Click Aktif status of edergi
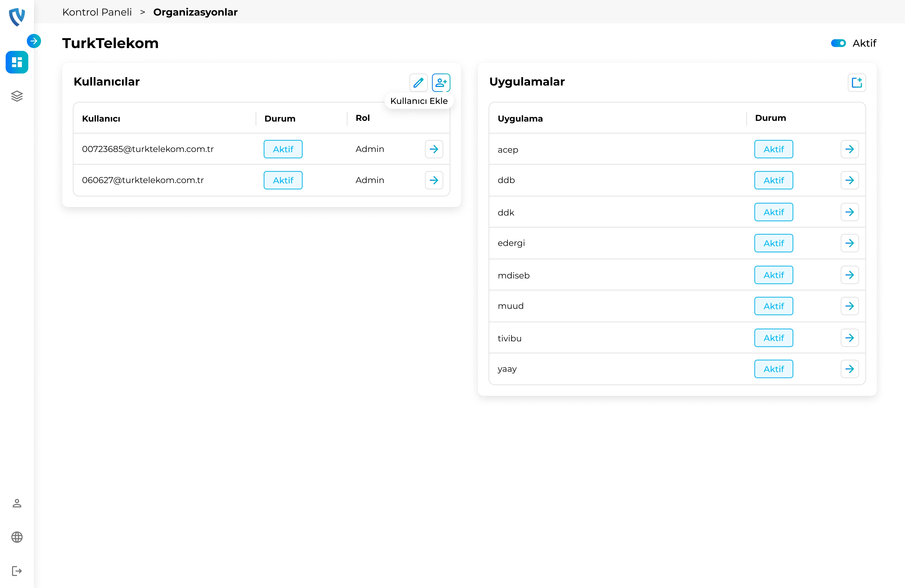Viewport: 905px width, 588px height. point(773,243)
